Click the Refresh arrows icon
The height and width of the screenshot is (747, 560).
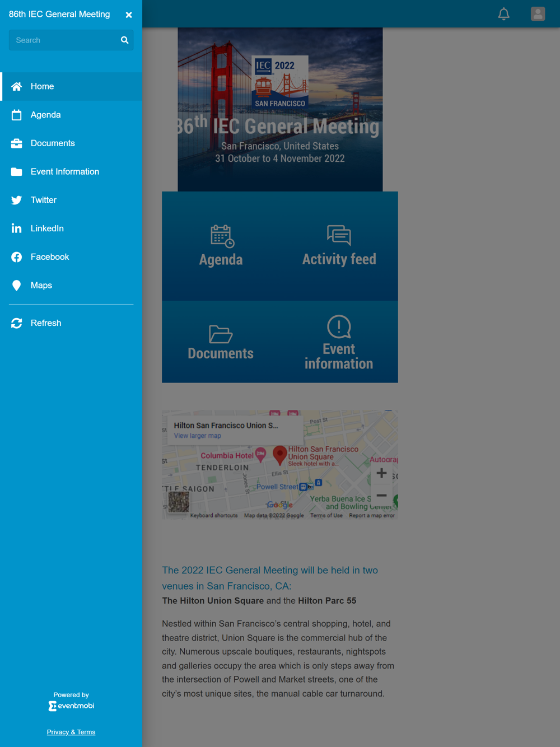[x=17, y=323]
